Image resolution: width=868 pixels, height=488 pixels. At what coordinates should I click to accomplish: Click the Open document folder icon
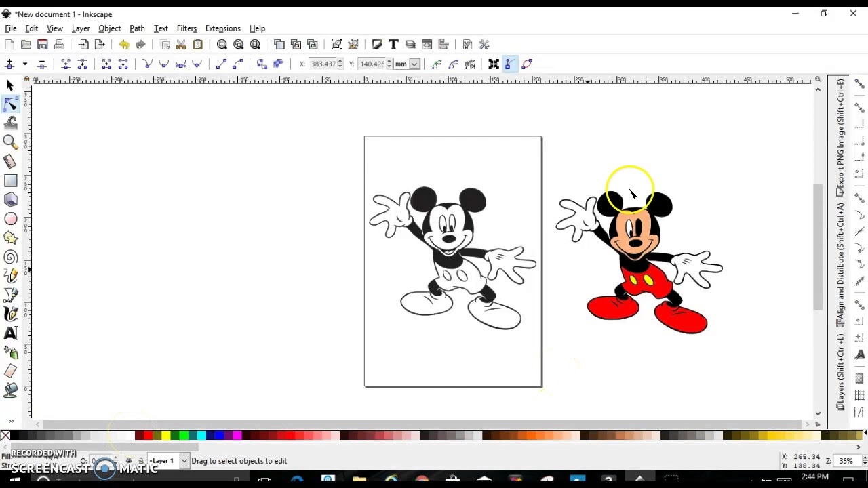[x=26, y=45]
